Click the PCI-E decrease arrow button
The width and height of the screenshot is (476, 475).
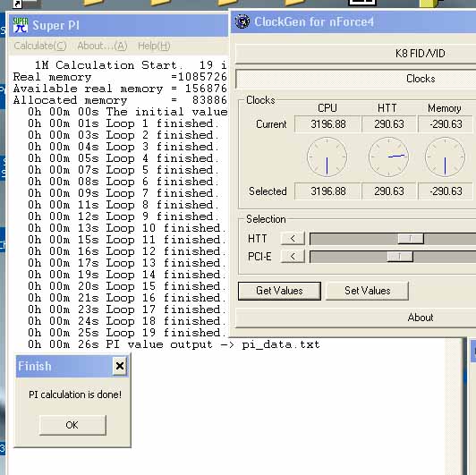point(293,257)
